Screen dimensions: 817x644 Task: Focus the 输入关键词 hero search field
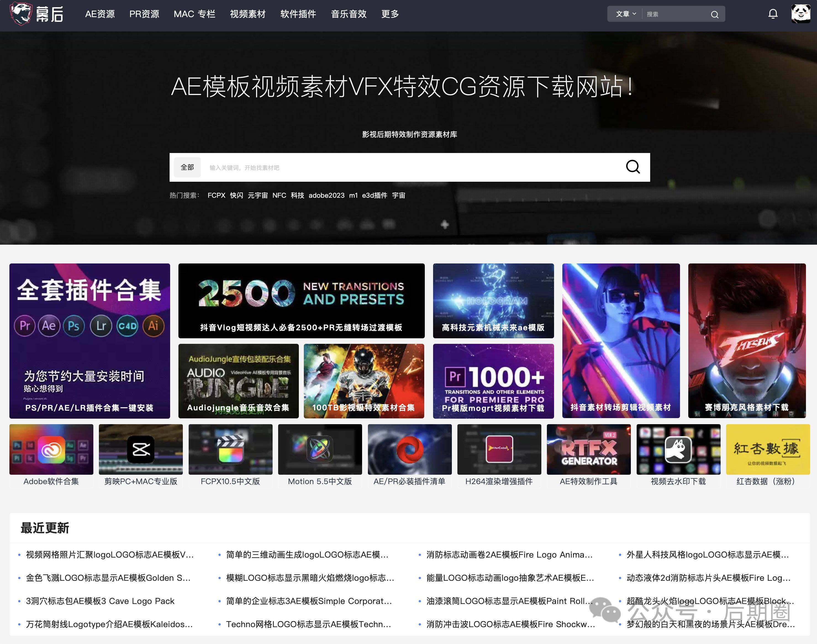click(x=411, y=167)
